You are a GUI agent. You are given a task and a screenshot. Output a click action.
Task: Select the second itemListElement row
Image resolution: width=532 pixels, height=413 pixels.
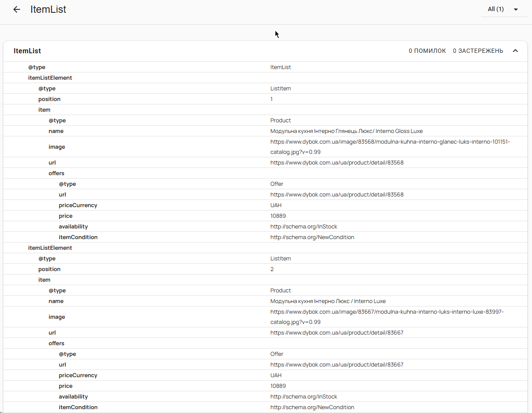(266, 248)
